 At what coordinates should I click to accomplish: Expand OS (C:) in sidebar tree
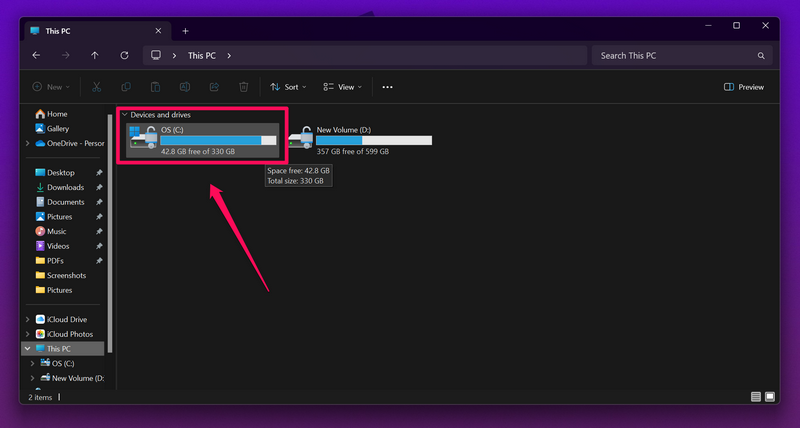[33, 363]
